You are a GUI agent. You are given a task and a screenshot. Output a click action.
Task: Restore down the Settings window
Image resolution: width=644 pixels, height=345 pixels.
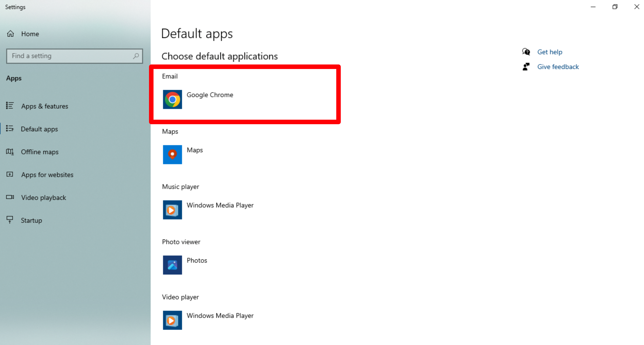point(615,7)
